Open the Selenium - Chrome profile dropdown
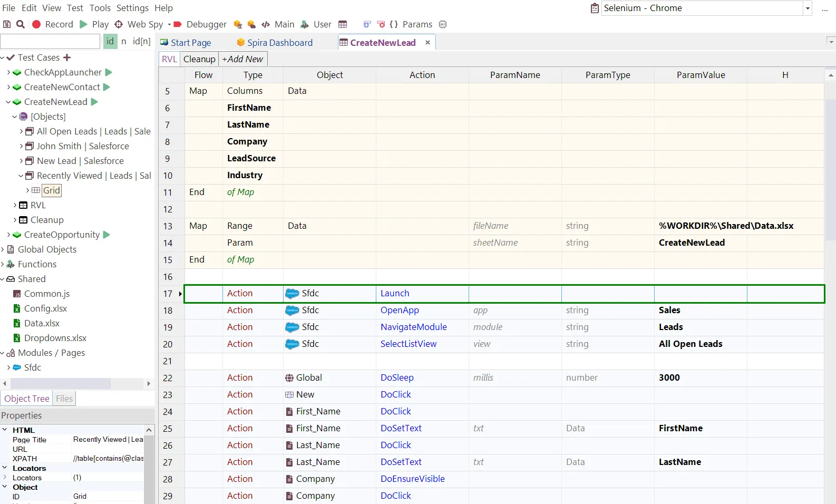 tap(808, 8)
